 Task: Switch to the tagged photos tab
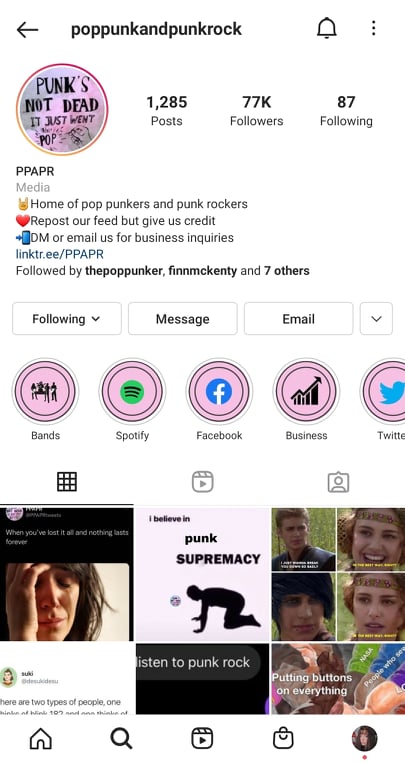(x=338, y=482)
